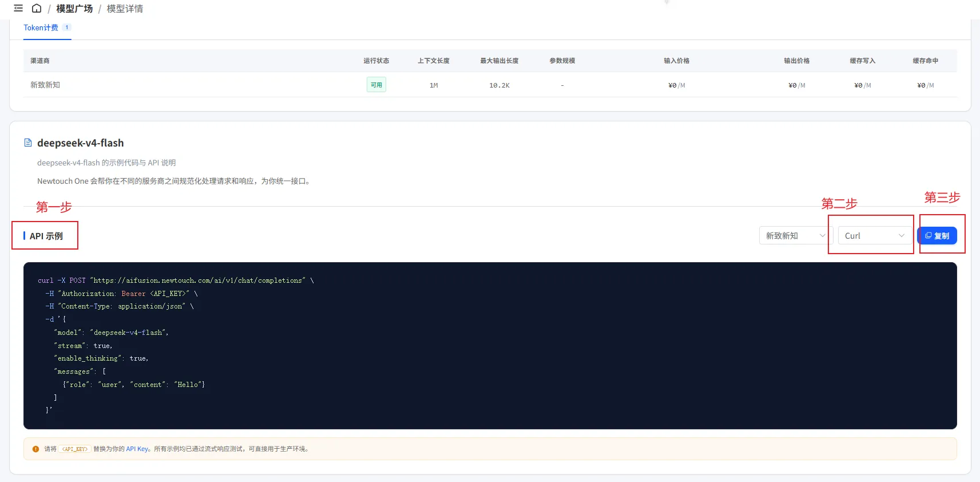Open the Curl language dropdown
Viewport: 980px width, 482px height.
(875, 236)
